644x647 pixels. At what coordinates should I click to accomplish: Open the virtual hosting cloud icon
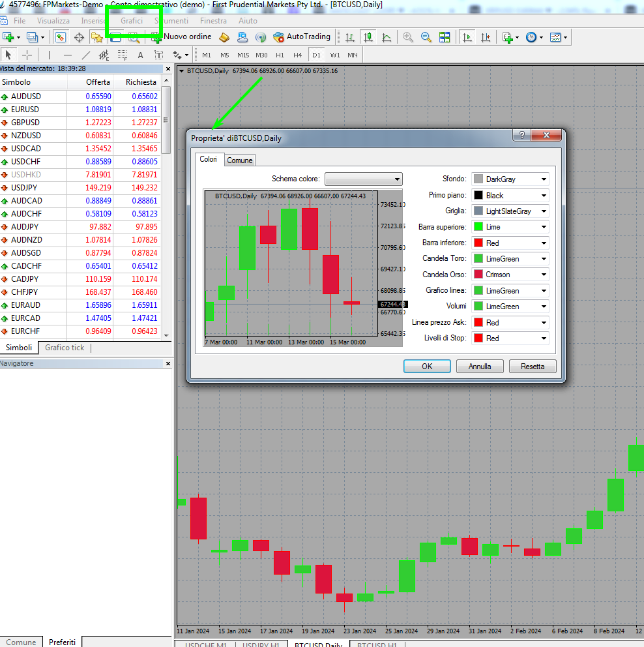tap(242, 38)
